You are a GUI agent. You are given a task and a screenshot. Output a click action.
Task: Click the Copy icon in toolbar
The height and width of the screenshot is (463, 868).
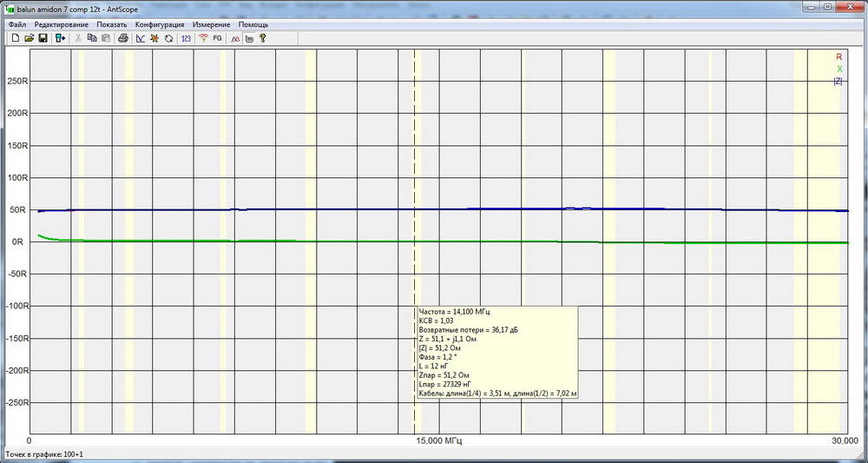point(92,38)
